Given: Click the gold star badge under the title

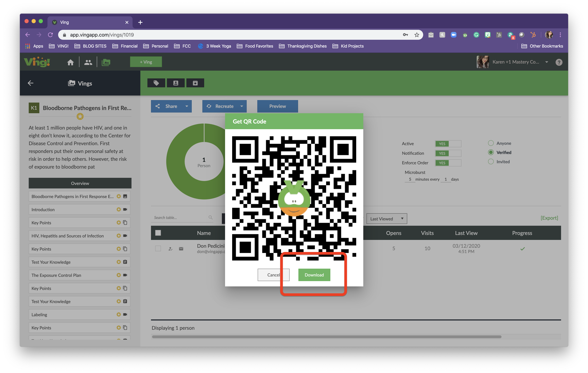Looking at the screenshot, I should point(80,116).
